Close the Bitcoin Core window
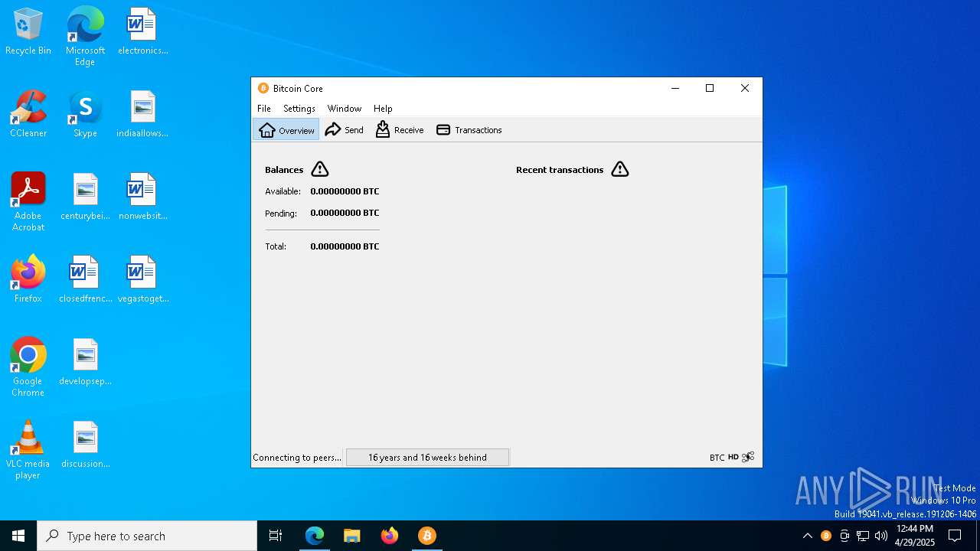This screenshot has height=551, width=980. [x=745, y=88]
